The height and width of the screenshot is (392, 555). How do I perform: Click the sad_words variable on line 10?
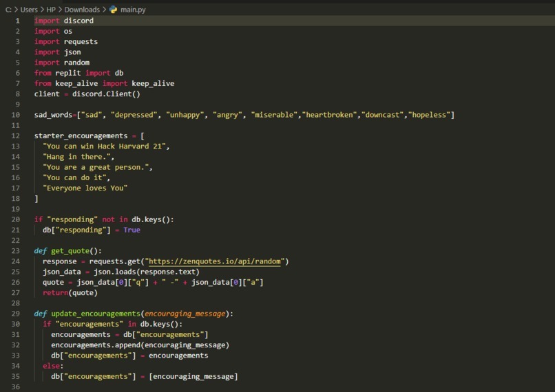click(x=53, y=115)
